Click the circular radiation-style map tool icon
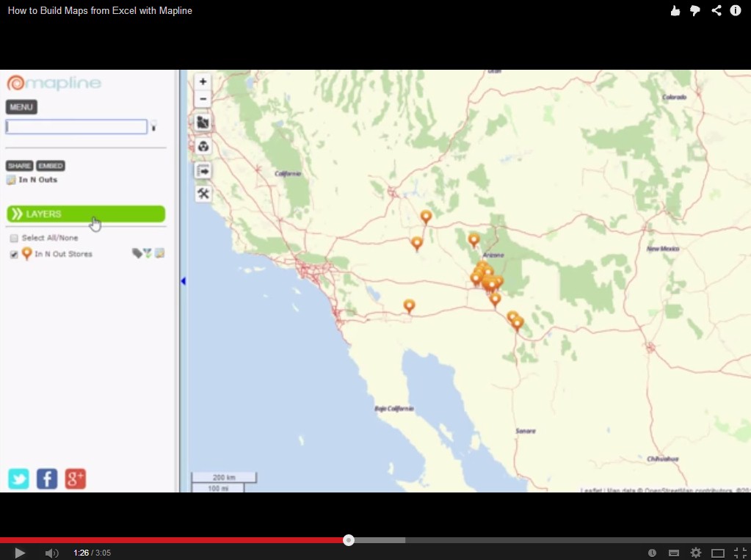This screenshot has height=560, width=751. tap(203, 146)
